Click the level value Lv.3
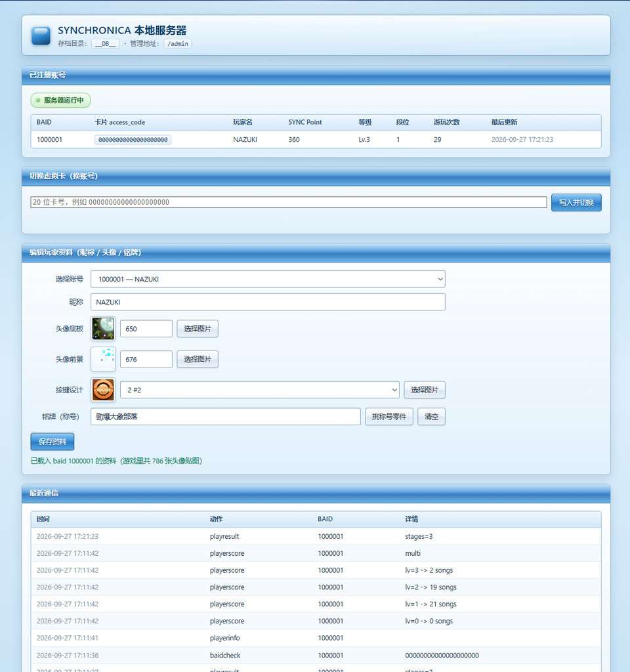630x672 pixels. click(x=364, y=140)
